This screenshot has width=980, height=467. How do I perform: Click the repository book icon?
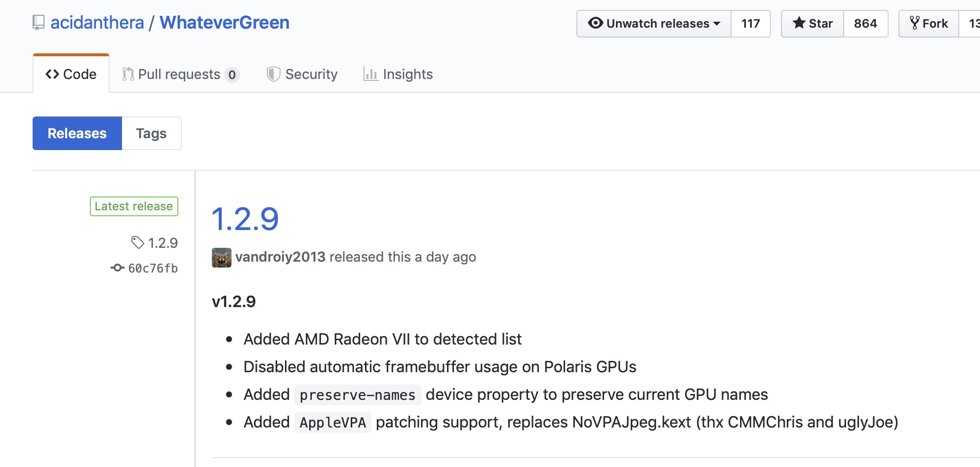(x=38, y=23)
